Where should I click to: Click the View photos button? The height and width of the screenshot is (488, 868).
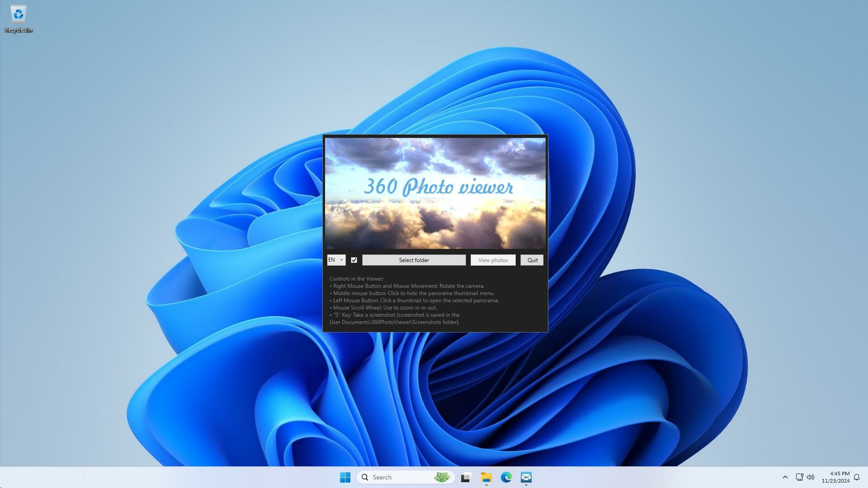click(493, 260)
